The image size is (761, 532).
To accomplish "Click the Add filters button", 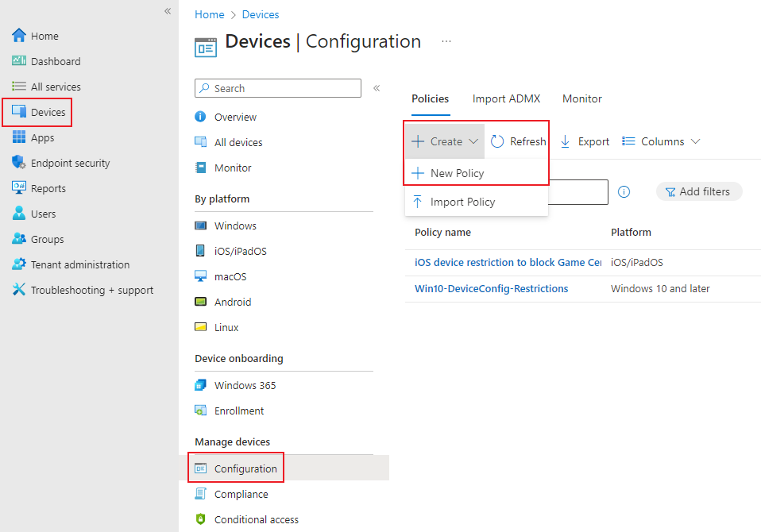I will point(699,191).
